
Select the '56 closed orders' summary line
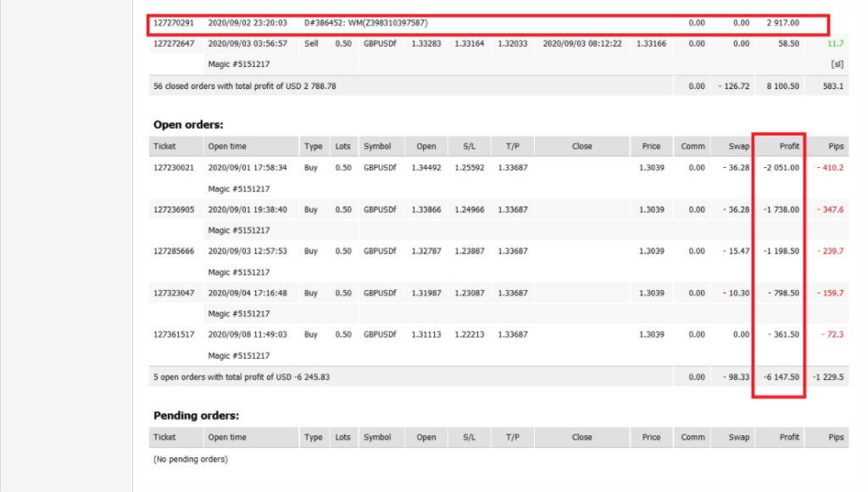point(245,87)
